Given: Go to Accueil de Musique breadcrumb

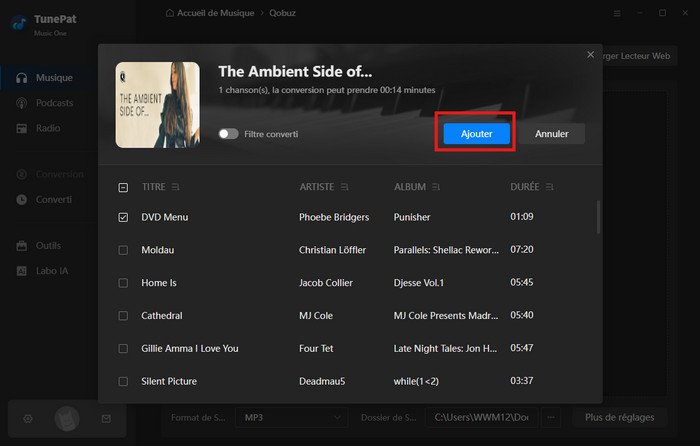Looking at the screenshot, I should pos(216,13).
